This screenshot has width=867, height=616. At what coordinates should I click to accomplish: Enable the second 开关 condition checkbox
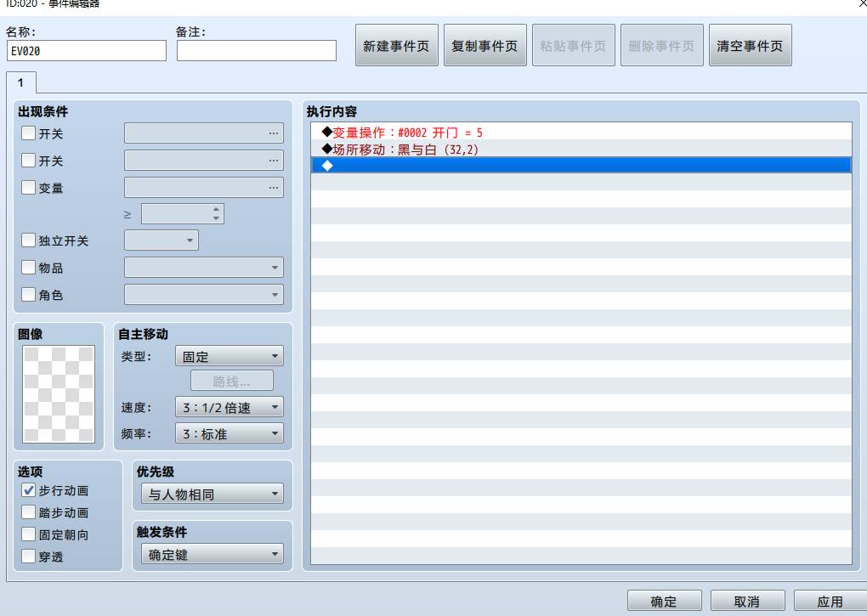click(28, 161)
